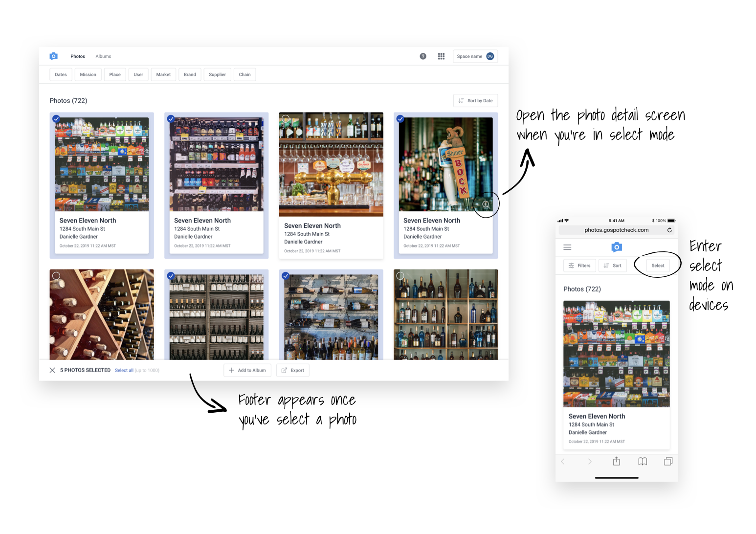The height and width of the screenshot is (534, 756).
Task: Click the Select all link
Action: [x=124, y=371]
